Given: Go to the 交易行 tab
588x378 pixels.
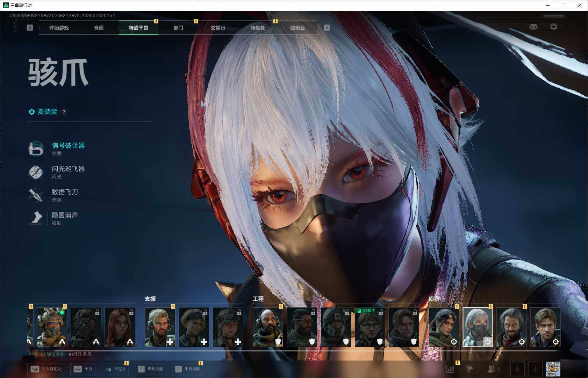Looking at the screenshot, I should pyautogui.click(x=218, y=28).
